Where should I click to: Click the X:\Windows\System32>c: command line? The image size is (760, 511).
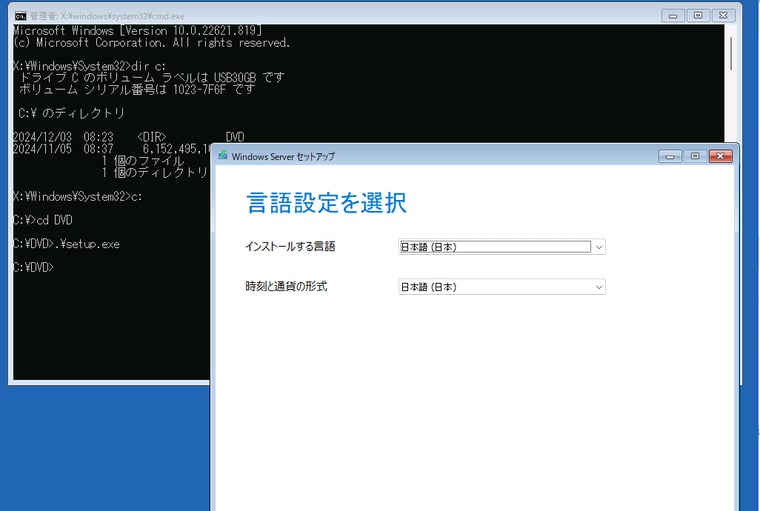78,196
